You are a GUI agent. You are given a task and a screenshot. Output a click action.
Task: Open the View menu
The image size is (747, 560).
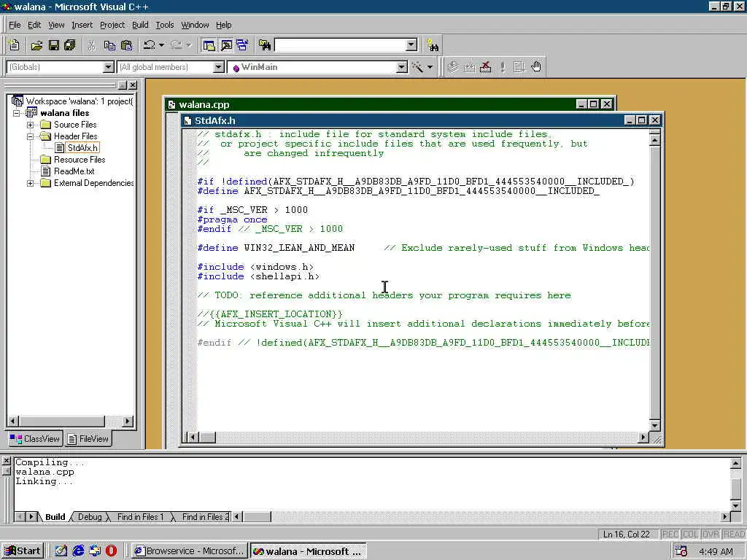56,25
